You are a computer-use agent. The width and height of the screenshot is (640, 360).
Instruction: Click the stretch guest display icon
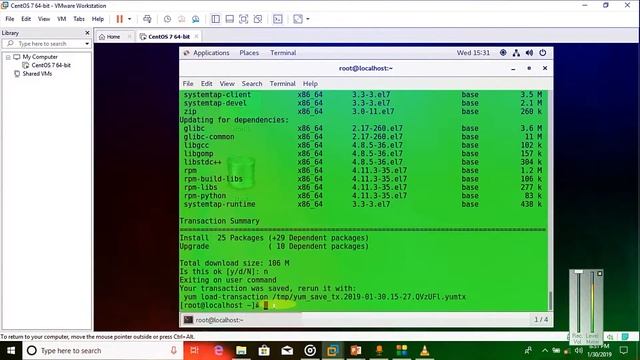pyautogui.click(x=298, y=19)
